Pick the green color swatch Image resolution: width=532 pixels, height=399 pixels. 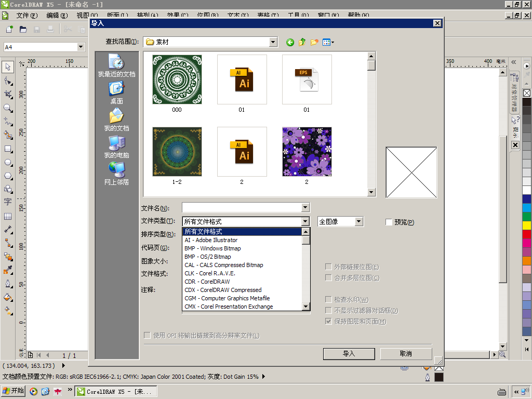(x=527, y=216)
